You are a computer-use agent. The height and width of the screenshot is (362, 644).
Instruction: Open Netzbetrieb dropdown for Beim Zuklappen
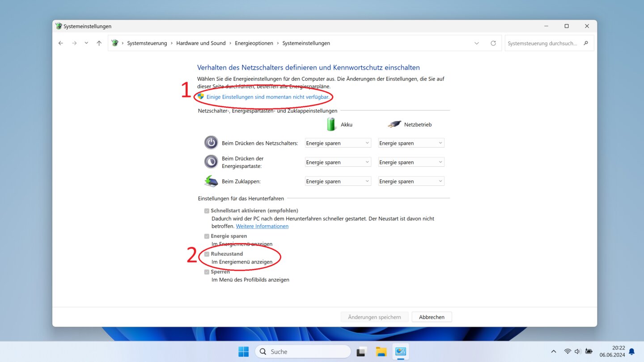tap(411, 181)
